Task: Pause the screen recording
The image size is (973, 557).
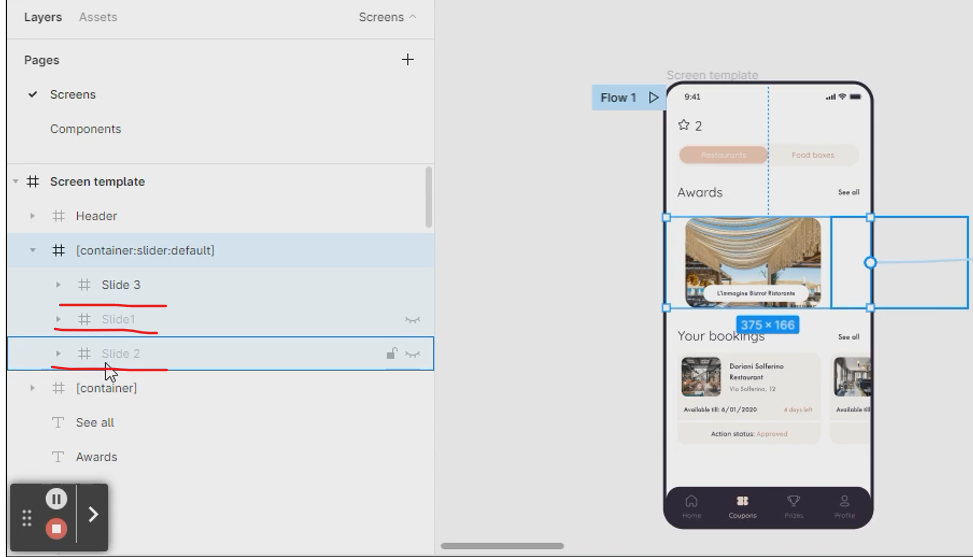Action: (x=56, y=499)
